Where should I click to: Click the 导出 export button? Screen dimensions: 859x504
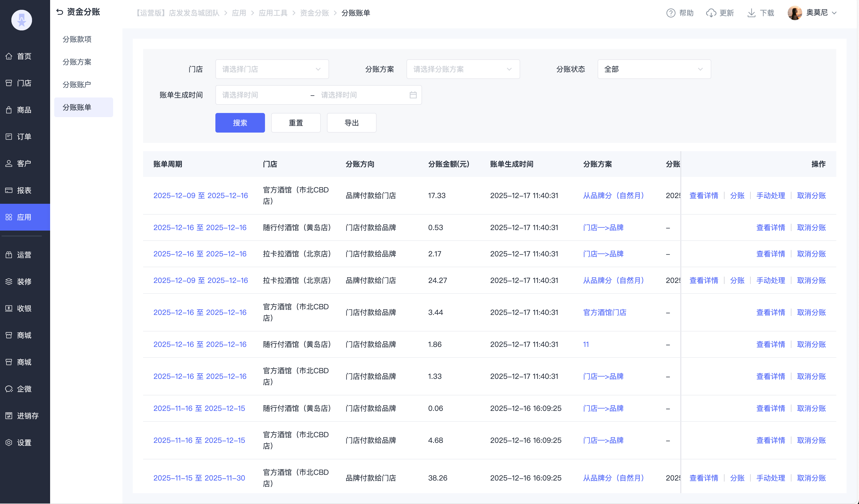(x=352, y=123)
